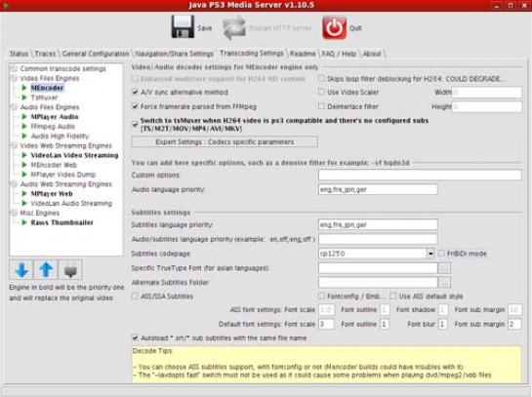Click the Save floppy disk icon
532x397 pixels.
183,27
